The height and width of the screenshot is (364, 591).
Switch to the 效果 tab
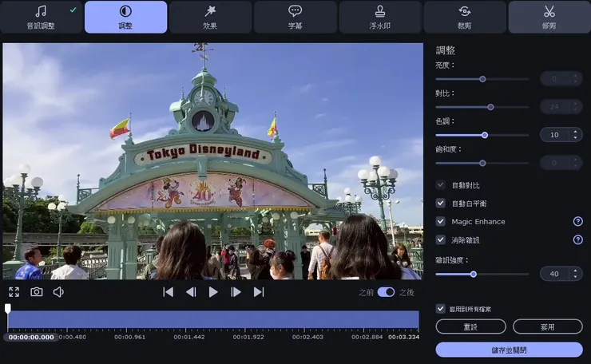tap(210, 17)
